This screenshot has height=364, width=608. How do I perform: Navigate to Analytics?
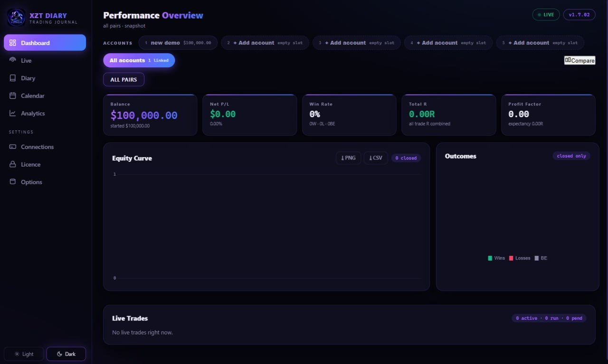click(x=45, y=113)
